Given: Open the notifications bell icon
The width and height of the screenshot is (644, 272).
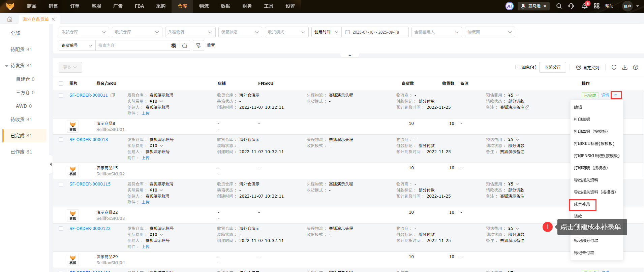Looking at the screenshot, I should click(584, 6).
